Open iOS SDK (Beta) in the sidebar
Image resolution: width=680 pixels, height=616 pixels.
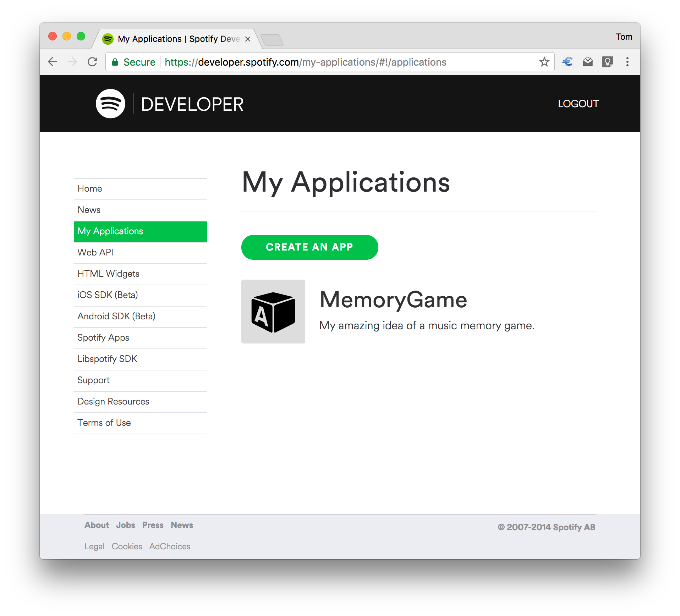(x=141, y=295)
